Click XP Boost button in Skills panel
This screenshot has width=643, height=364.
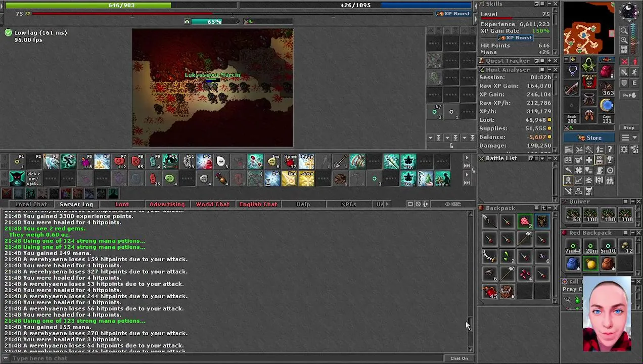[x=515, y=38]
